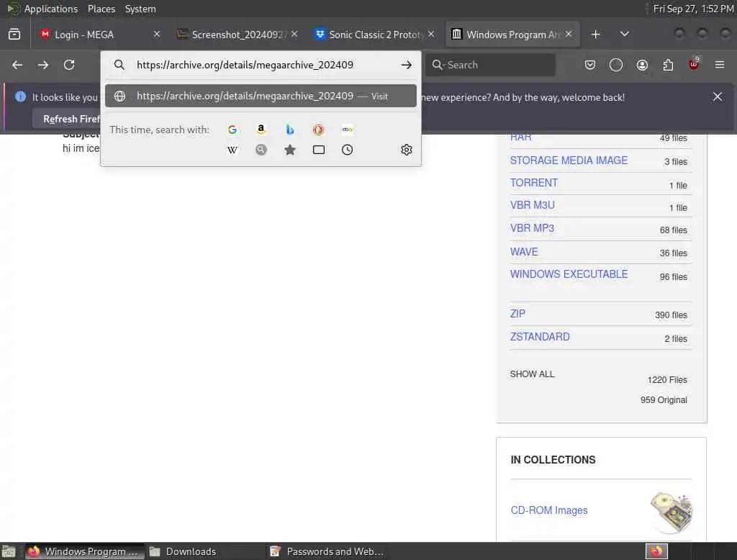Click the go arrow in address bar
The height and width of the screenshot is (560, 737).
tap(407, 65)
